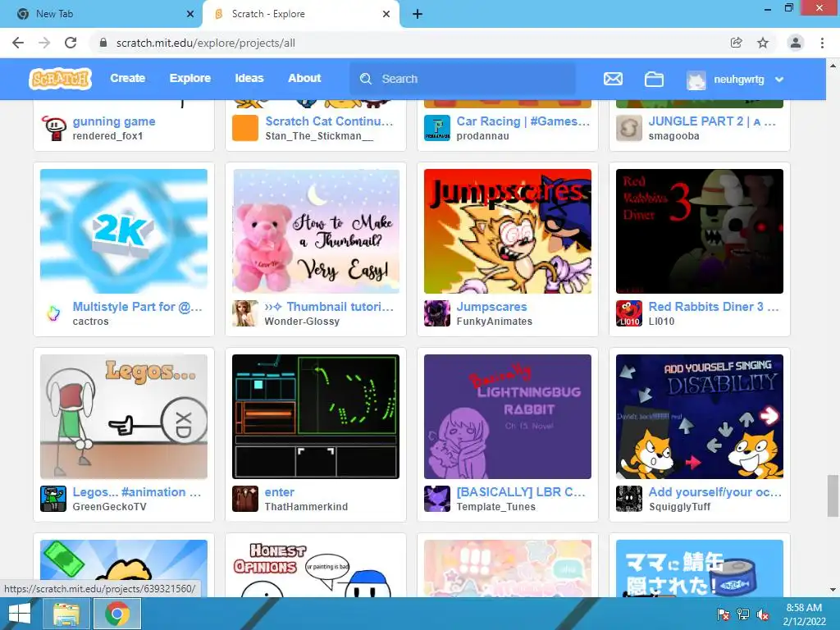Click the Chrome taskbar icon

(117, 614)
